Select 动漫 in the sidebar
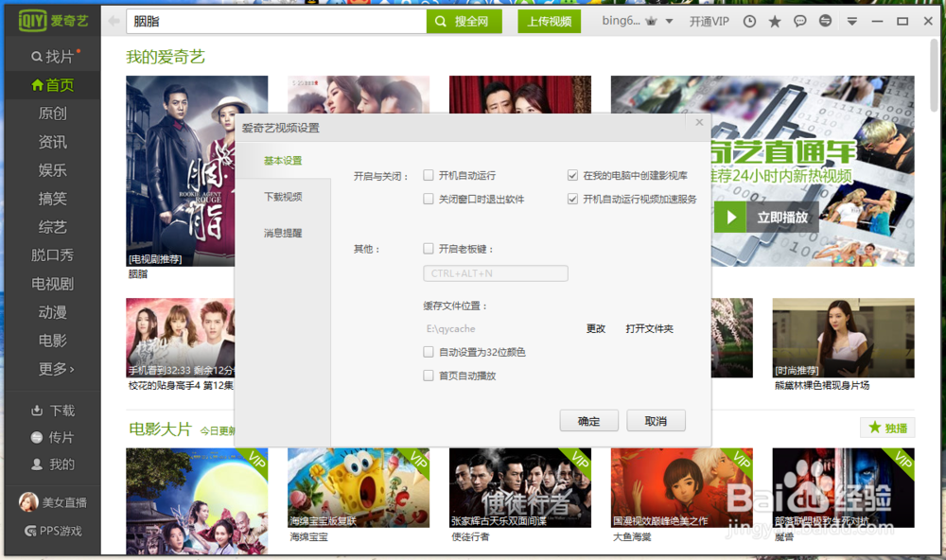 coord(52,312)
